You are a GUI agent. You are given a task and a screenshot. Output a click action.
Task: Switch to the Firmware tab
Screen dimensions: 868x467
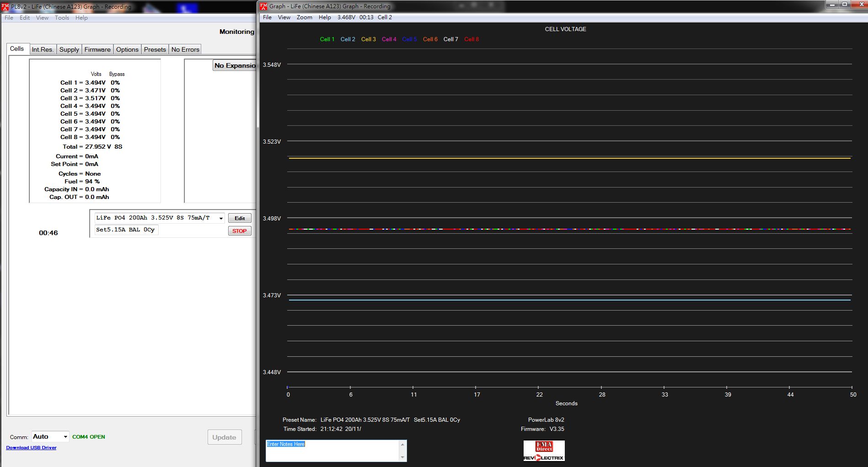point(97,49)
